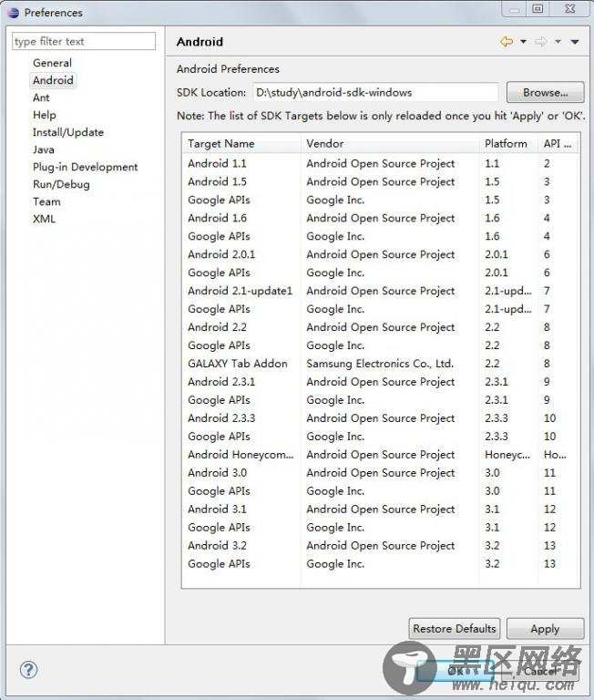
Task: Click the back navigation arrow icon
Action: (x=507, y=42)
